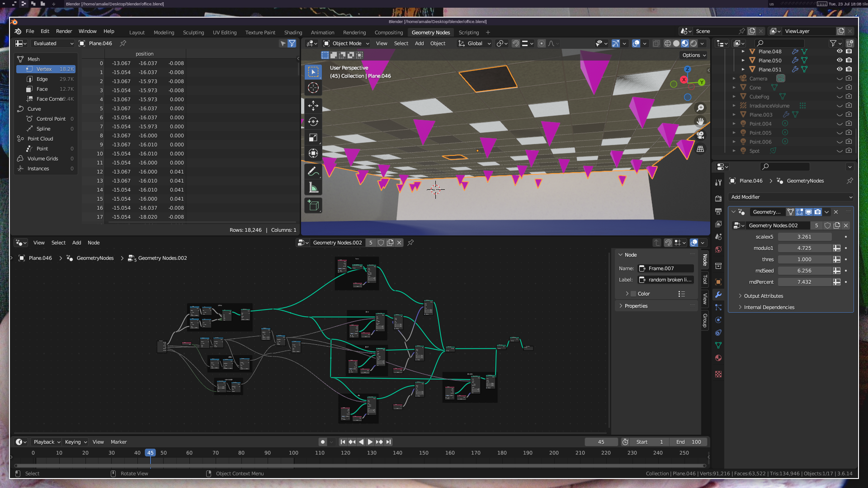Screen dimensions: 868x488
Task: Select Edge domain in spreadsheet
Action: coord(42,79)
